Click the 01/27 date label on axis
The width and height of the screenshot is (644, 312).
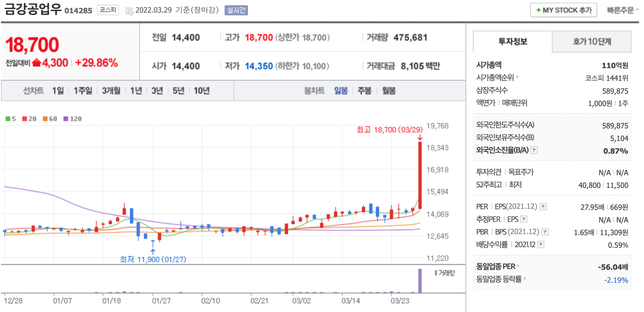coord(161,301)
